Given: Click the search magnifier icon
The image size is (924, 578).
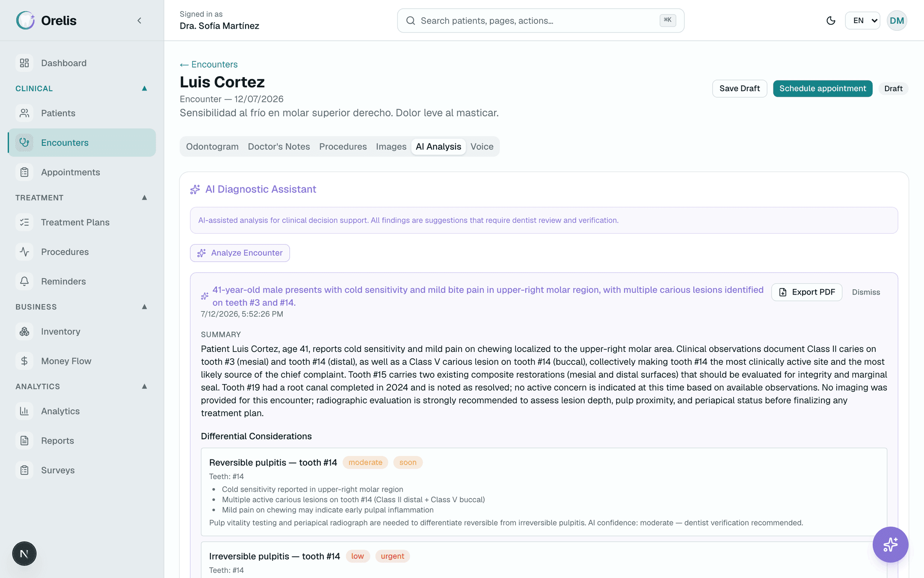Looking at the screenshot, I should (x=411, y=21).
